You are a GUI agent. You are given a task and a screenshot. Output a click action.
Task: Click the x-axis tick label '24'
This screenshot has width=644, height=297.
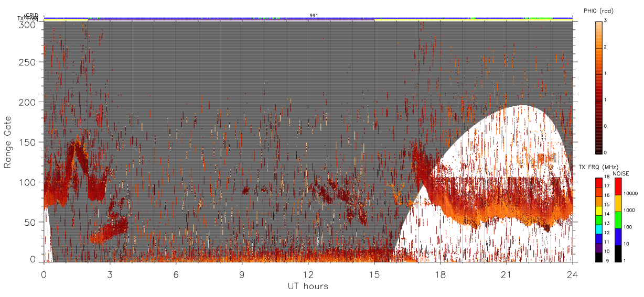click(573, 274)
